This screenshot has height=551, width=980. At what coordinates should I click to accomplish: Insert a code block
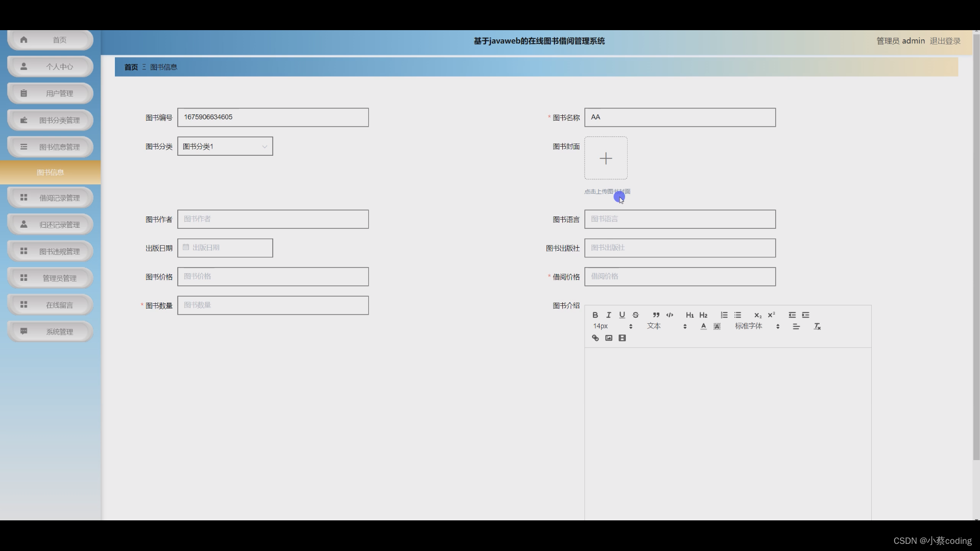click(x=670, y=315)
